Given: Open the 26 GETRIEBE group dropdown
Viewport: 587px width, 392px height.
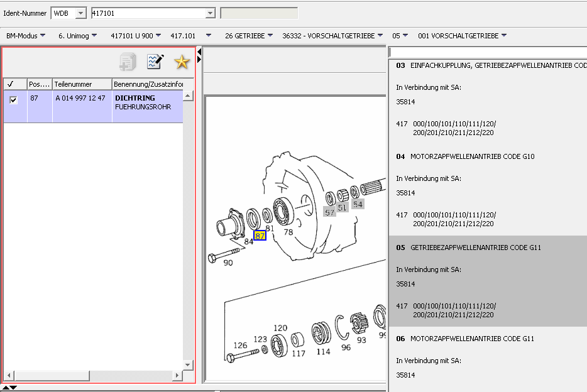Looking at the screenshot, I should (x=249, y=36).
